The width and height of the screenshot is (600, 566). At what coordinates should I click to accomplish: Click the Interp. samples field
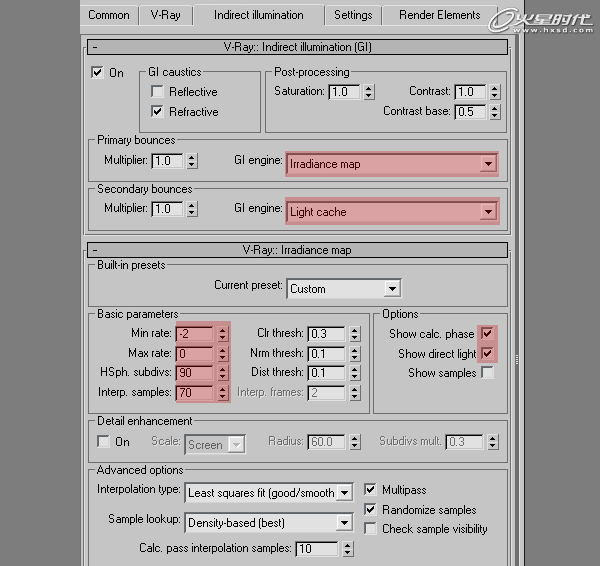[x=195, y=393]
